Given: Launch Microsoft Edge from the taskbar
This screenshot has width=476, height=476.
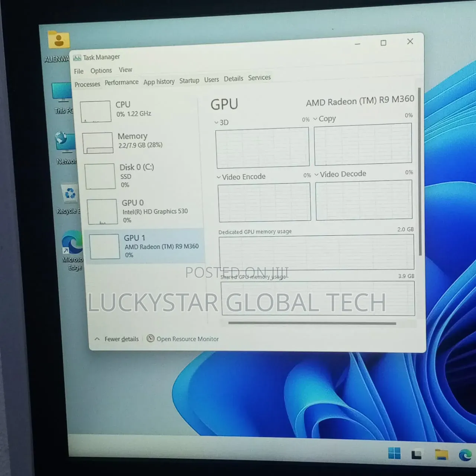Looking at the screenshot, I should pos(465,455).
